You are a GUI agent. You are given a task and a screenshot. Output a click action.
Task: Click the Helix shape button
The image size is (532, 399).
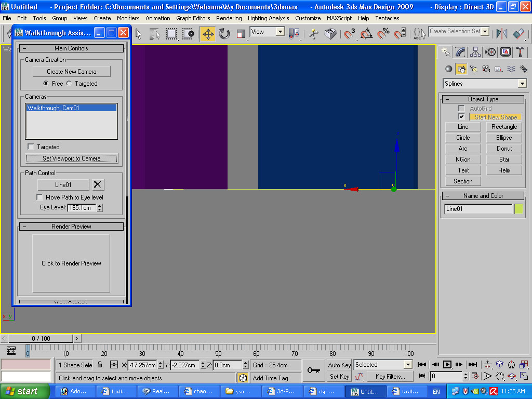(504, 170)
